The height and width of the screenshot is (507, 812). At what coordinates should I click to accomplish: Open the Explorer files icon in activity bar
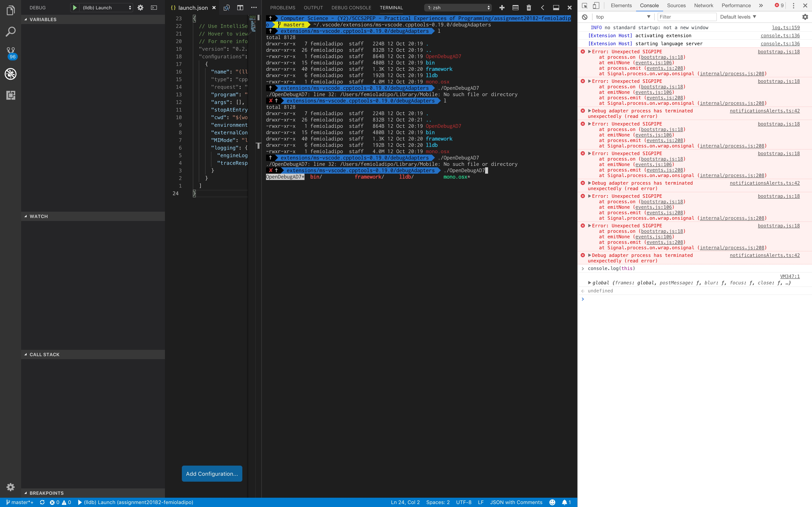coord(11,11)
